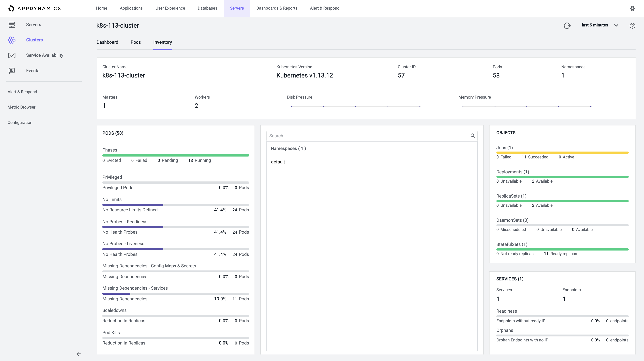The image size is (644, 361).
Task: Open Service Availability in the sidebar
Action: (44, 55)
